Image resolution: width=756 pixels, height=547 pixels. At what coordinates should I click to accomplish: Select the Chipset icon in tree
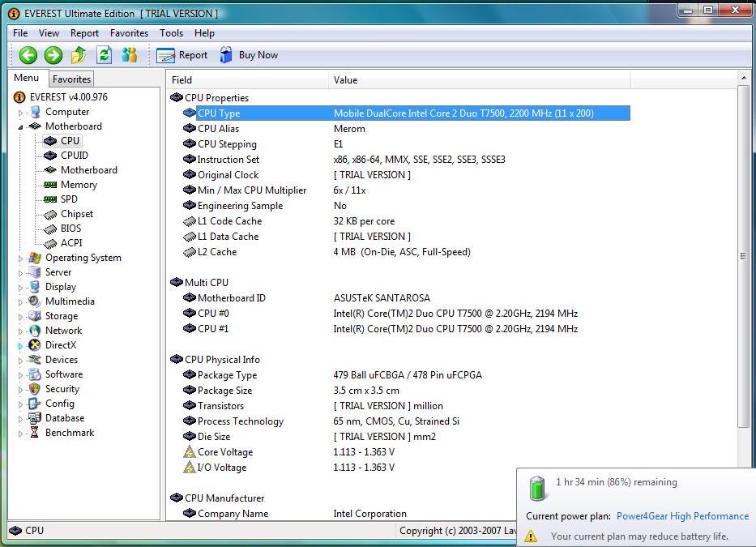click(x=50, y=214)
